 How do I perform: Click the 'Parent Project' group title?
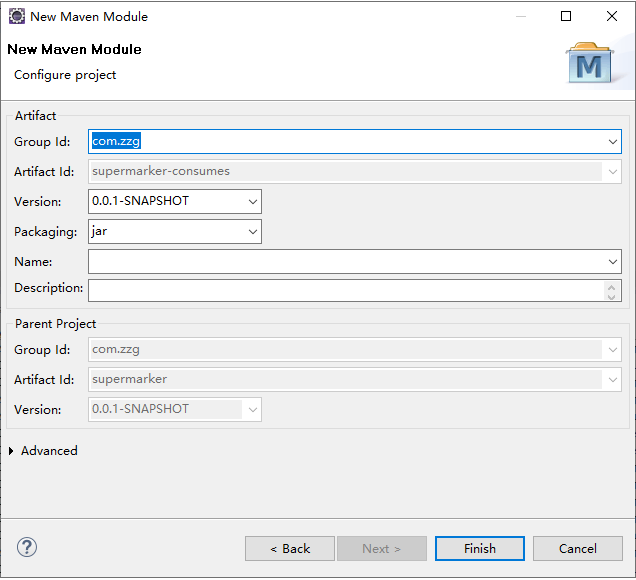click(x=56, y=324)
